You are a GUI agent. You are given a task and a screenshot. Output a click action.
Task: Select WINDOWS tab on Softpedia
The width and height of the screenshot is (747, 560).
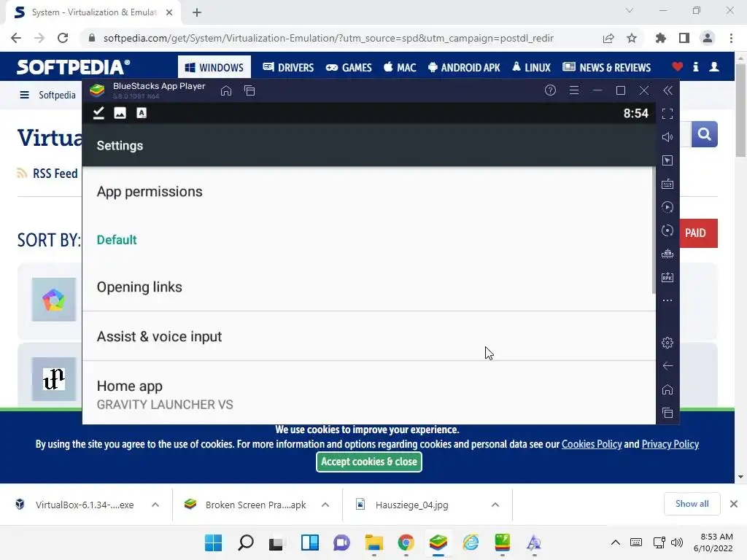(x=214, y=67)
